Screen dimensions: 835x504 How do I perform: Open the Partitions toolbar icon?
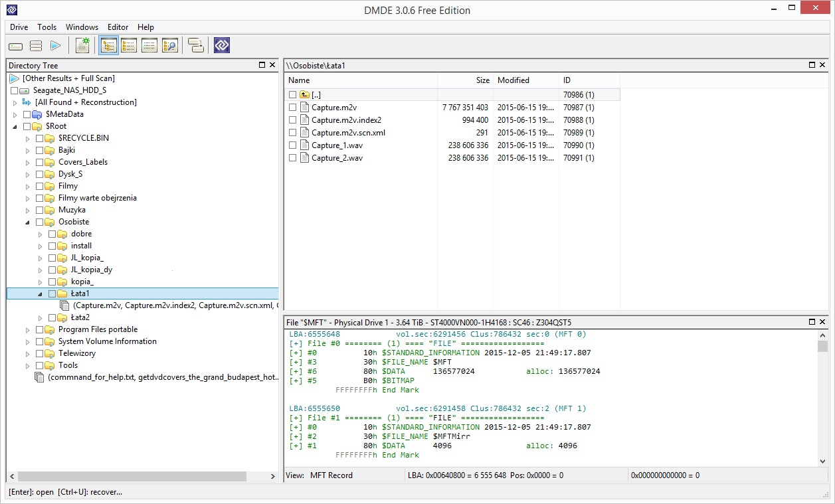(36, 46)
